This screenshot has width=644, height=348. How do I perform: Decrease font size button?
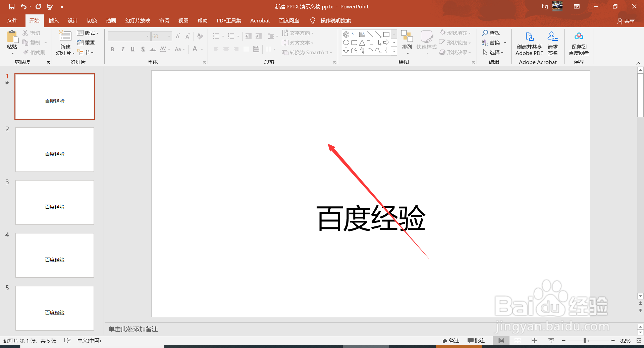click(x=187, y=36)
